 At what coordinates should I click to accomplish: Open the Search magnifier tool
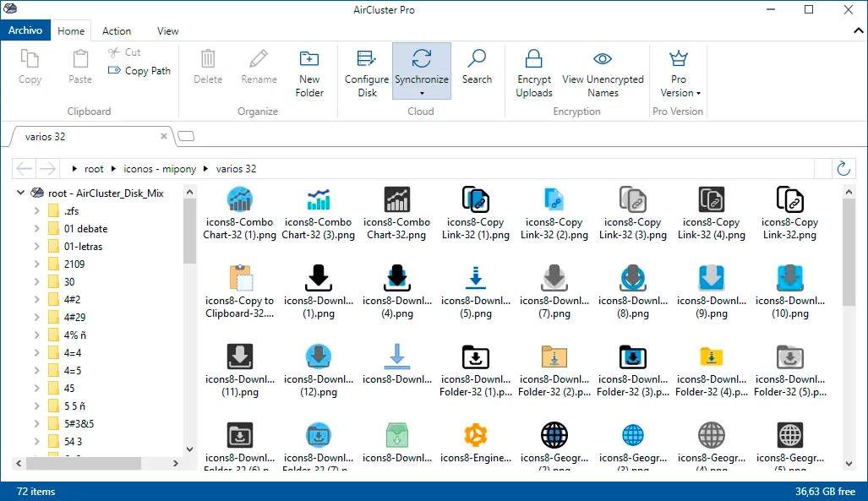[477, 67]
